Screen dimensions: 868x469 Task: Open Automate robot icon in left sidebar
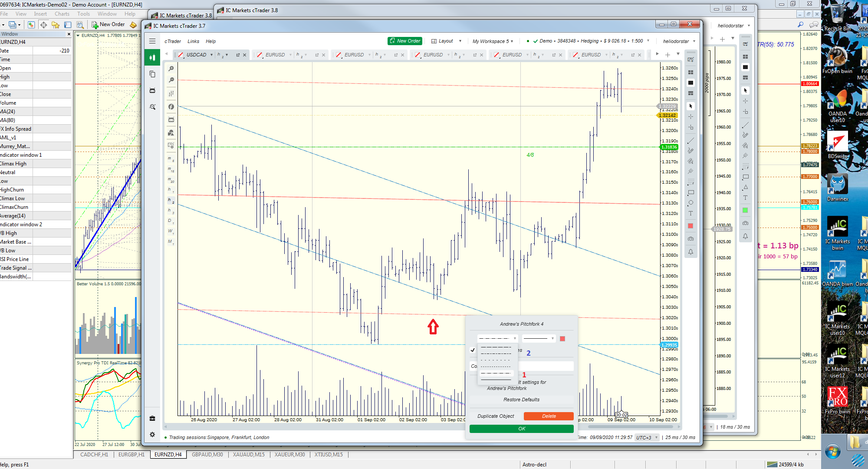tap(152, 90)
